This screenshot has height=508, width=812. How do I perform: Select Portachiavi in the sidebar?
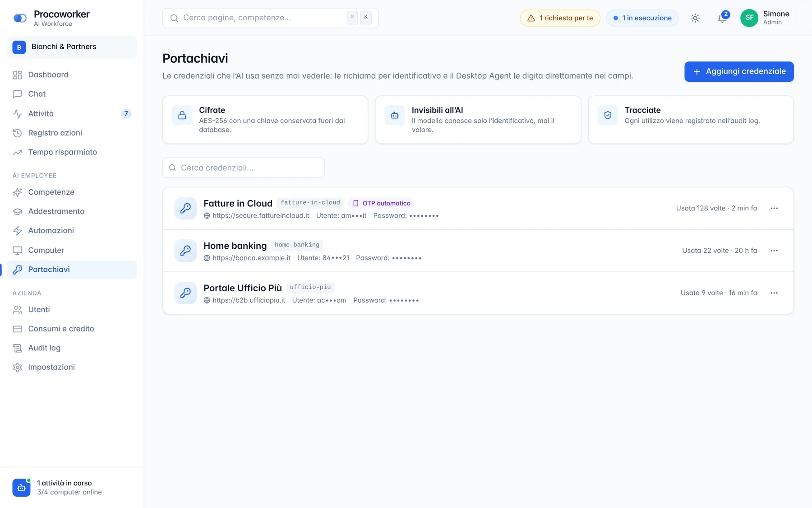click(72, 270)
